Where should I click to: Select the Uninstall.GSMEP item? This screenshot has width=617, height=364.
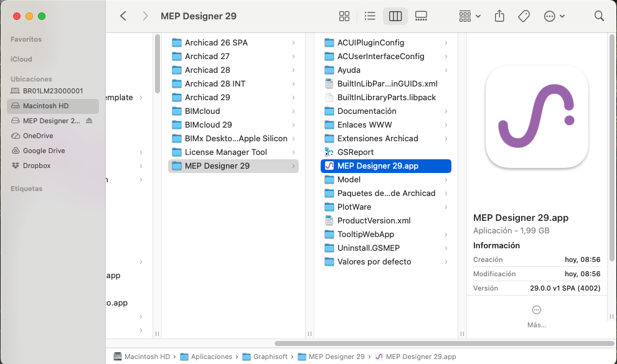click(386, 248)
